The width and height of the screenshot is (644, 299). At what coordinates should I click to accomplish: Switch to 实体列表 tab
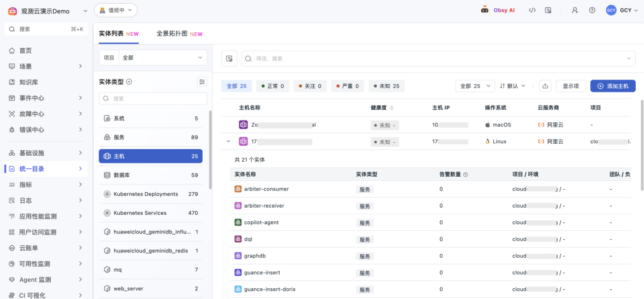pos(119,34)
